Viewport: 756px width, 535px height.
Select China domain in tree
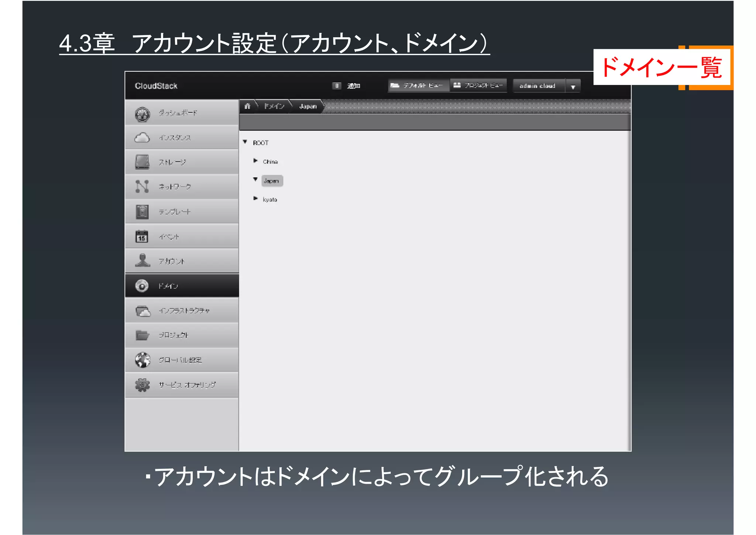[270, 162]
